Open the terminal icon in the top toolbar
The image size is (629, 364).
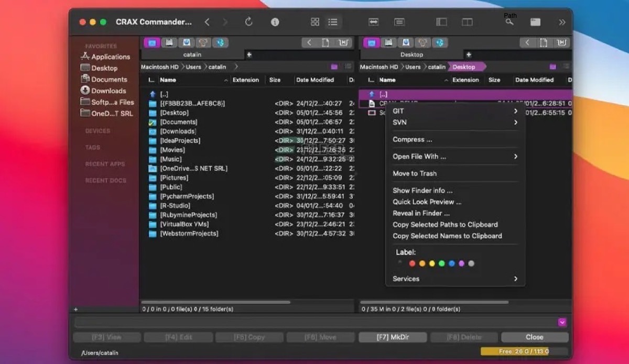pos(535,22)
